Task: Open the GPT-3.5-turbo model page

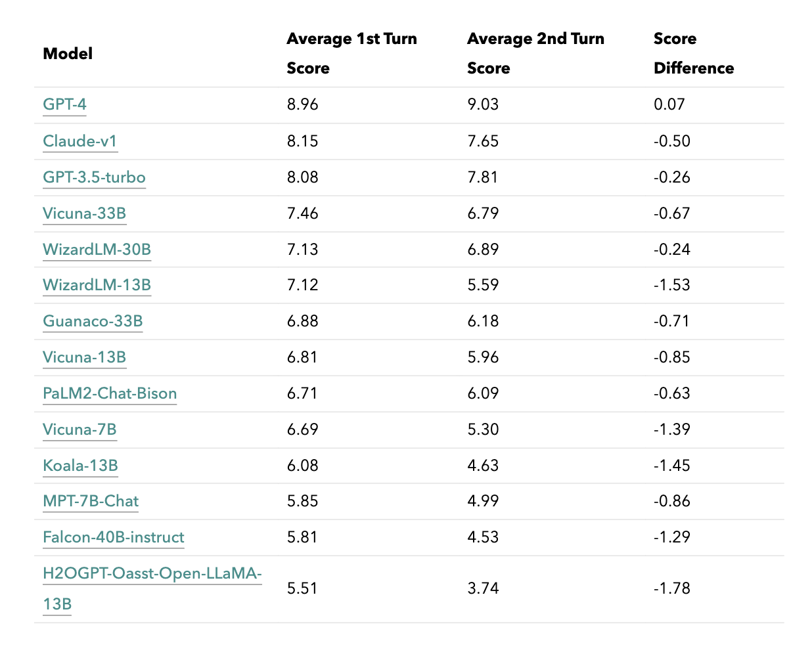Action: [x=94, y=177]
